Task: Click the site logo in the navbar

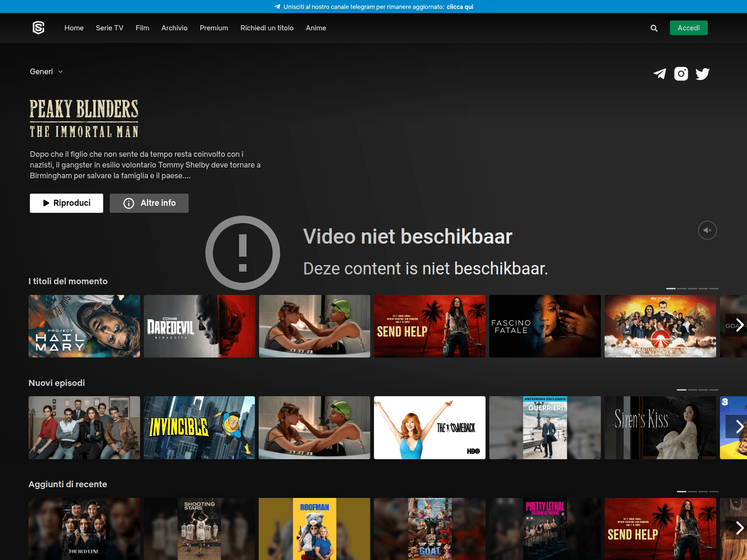Action: pyautogui.click(x=38, y=28)
